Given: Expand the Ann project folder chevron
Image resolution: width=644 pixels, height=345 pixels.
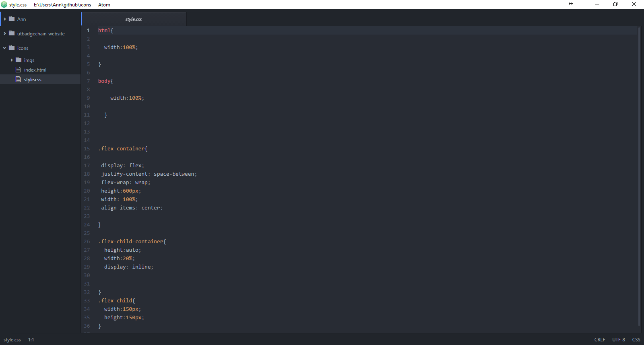Looking at the screenshot, I should [x=5, y=19].
